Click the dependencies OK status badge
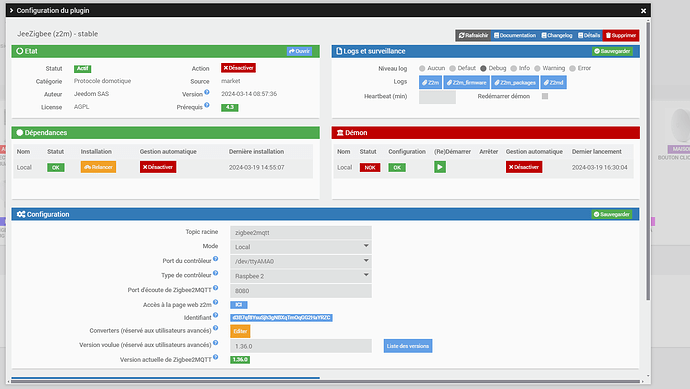This screenshot has width=690, height=389. click(55, 168)
